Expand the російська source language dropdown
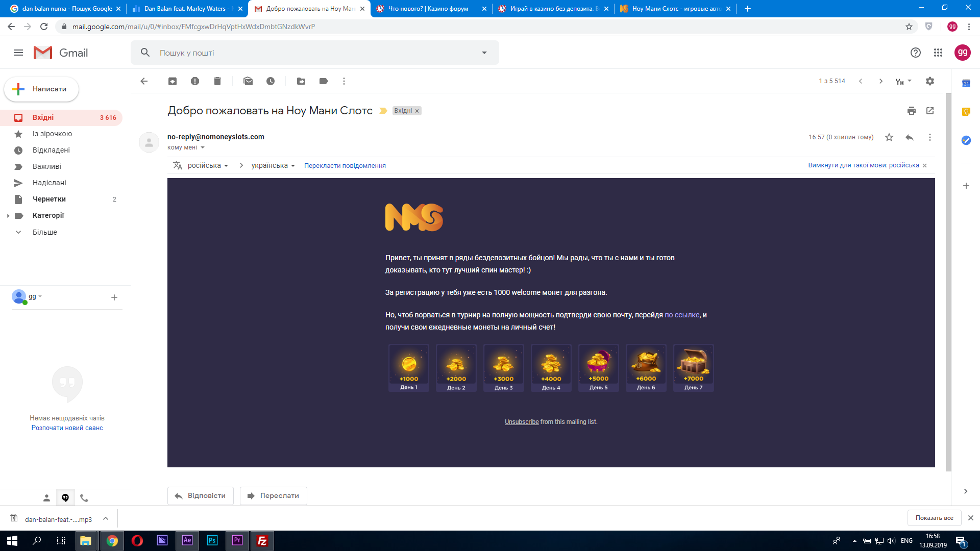Viewport: 980px width, 551px height. [208, 165]
